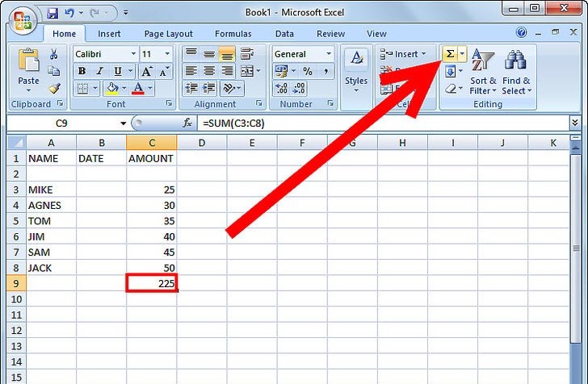
Task: Increase Decimal places
Action: 282,89
